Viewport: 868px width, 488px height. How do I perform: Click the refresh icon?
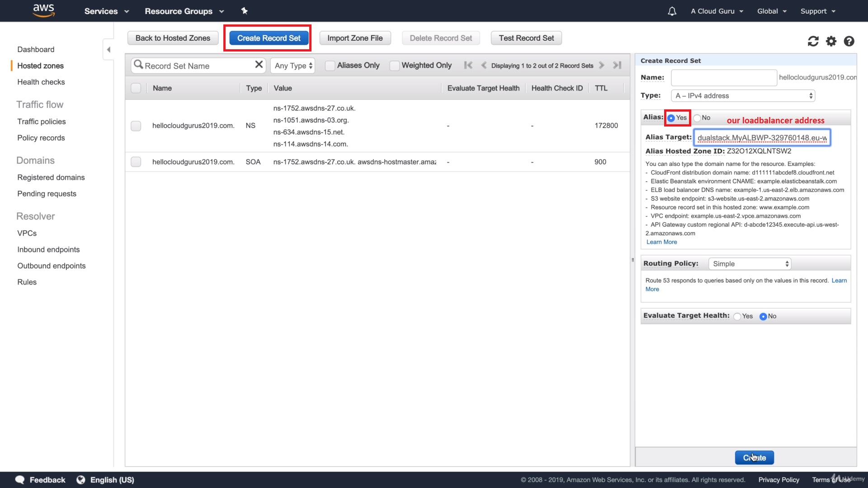pyautogui.click(x=813, y=41)
